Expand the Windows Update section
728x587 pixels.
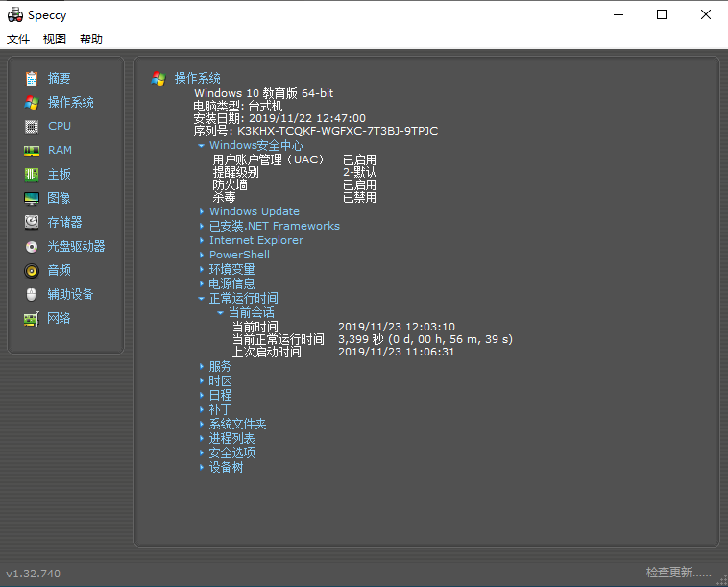(x=202, y=211)
